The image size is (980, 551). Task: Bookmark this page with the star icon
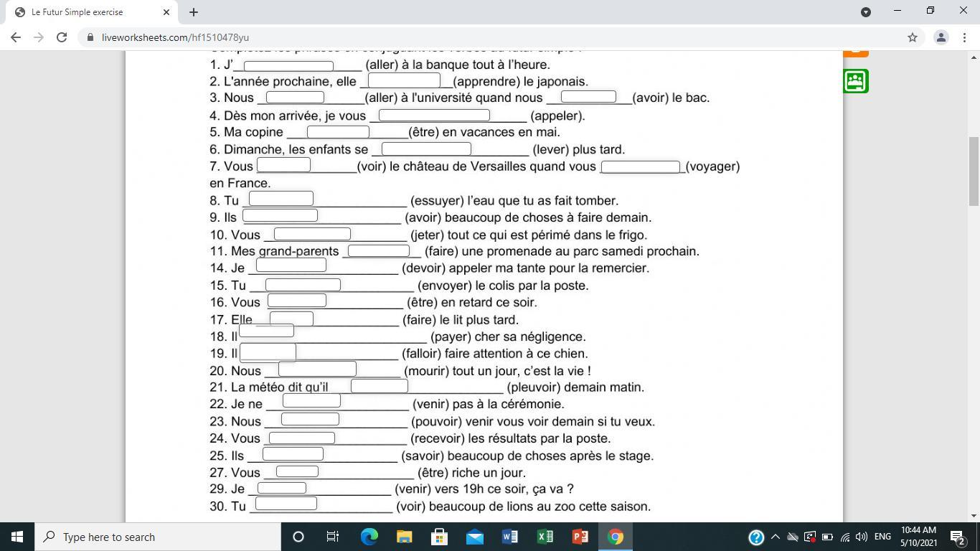[x=913, y=37]
